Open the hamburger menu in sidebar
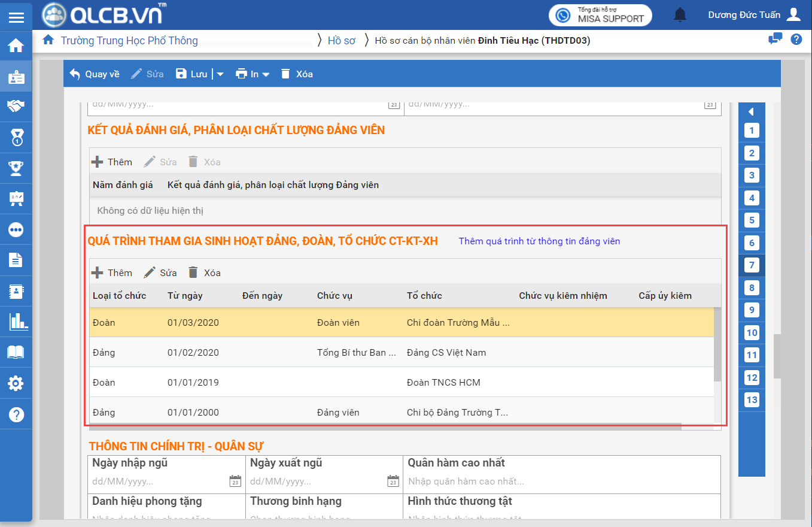 [x=16, y=17]
